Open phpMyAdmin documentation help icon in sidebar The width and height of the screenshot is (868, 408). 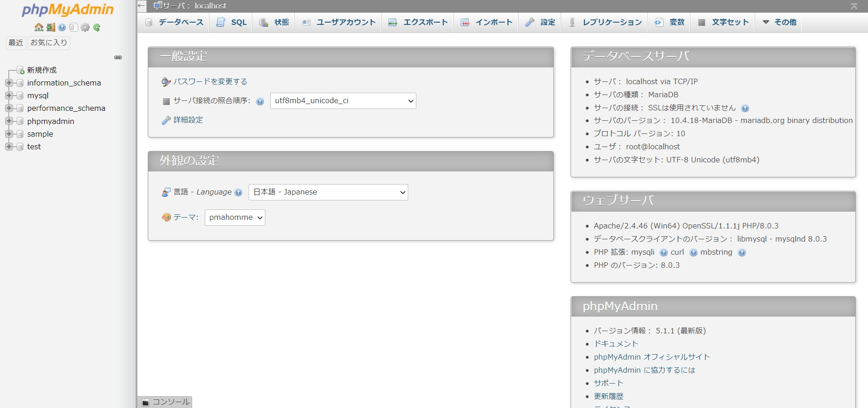click(x=62, y=27)
